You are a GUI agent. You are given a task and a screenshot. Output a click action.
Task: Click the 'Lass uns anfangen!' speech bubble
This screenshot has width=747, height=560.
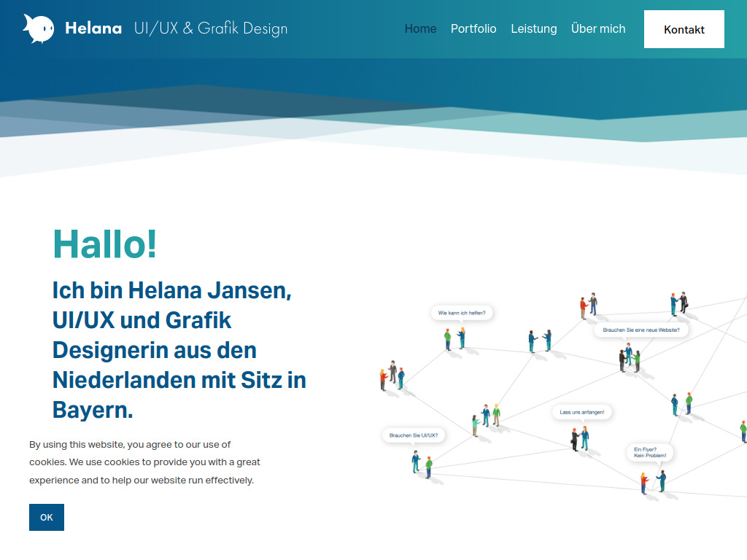(x=581, y=411)
